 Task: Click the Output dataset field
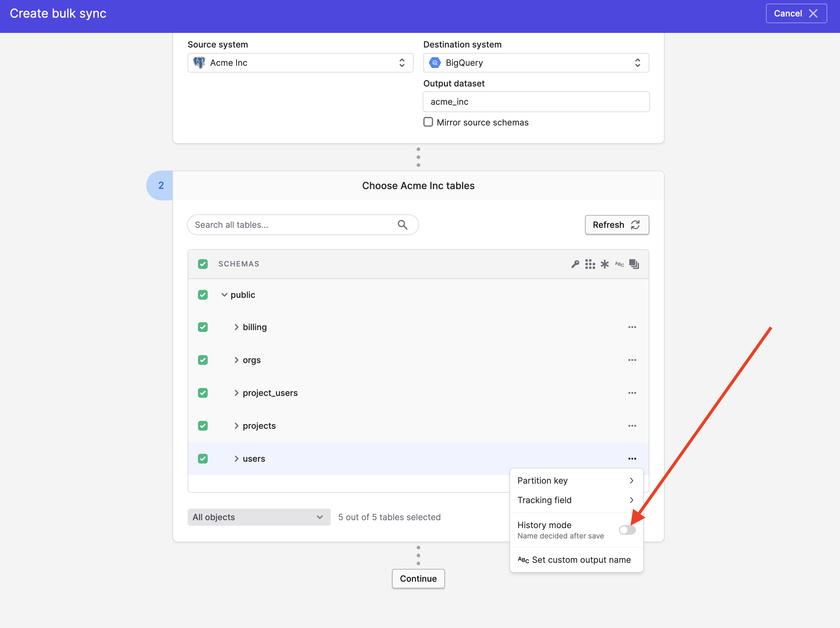pyautogui.click(x=536, y=102)
